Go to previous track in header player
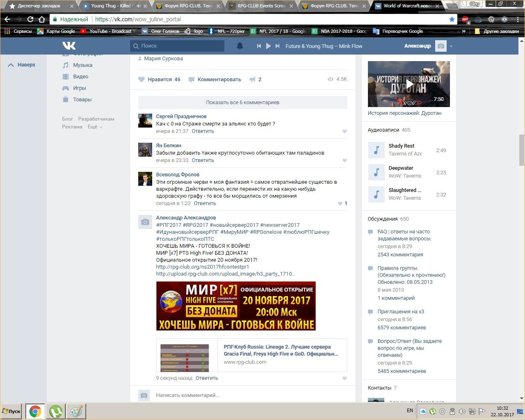Image resolution: width=525 pixels, height=420 pixels. click(x=259, y=46)
